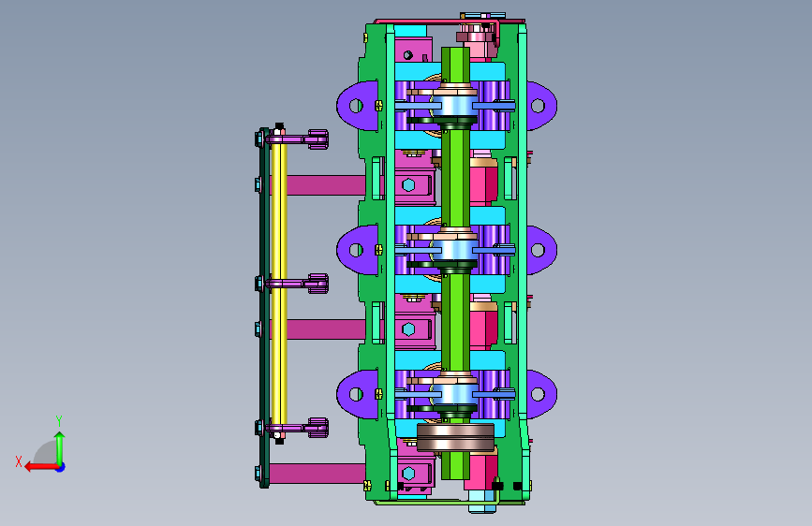The image size is (812, 526).
Task: Select the middle-left purple mounting lug
Action: 358,250
